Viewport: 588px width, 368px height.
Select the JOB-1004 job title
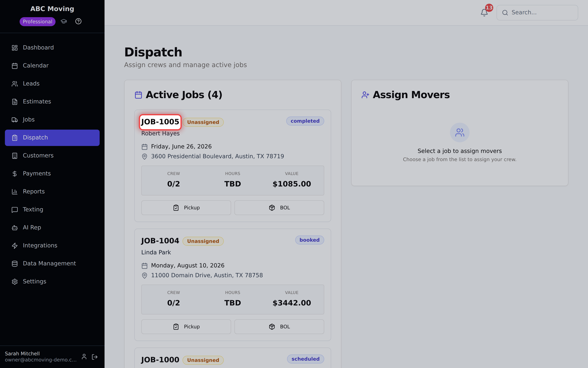(160, 241)
